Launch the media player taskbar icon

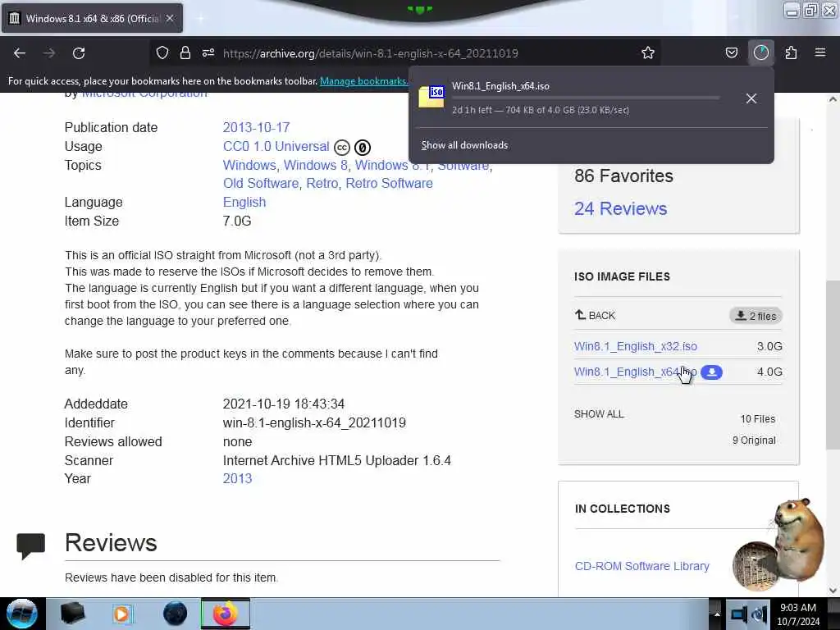121,614
